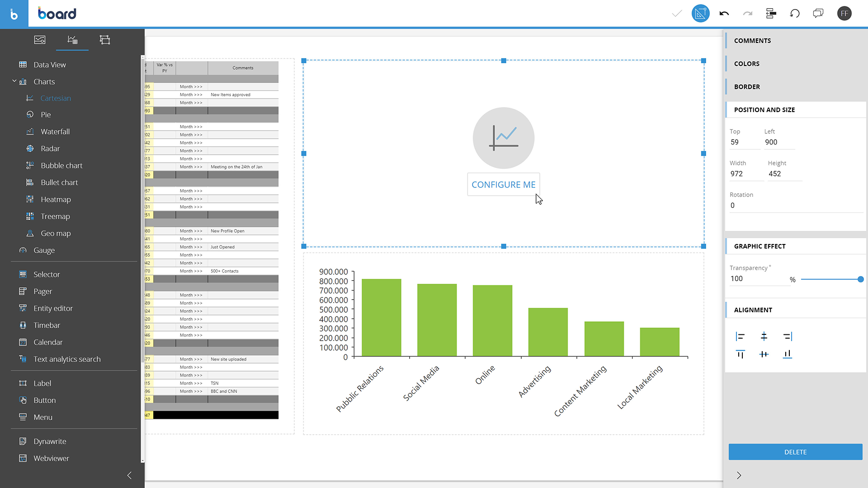
Task: Select the Bubble chart type
Action: point(61,166)
